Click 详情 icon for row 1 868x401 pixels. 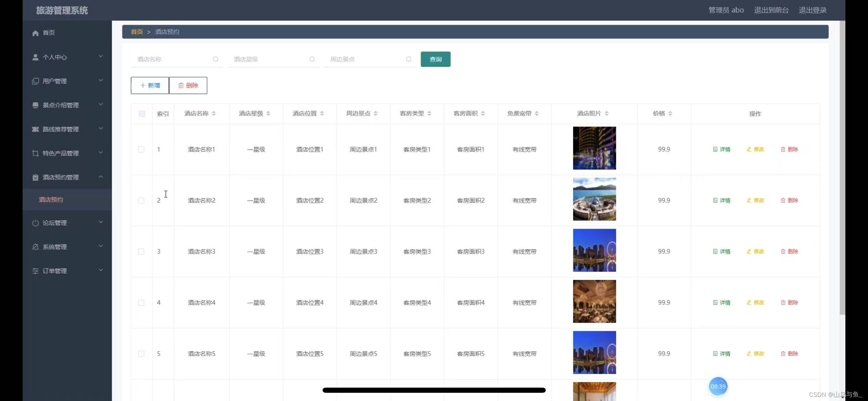click(x=715, y=149)
